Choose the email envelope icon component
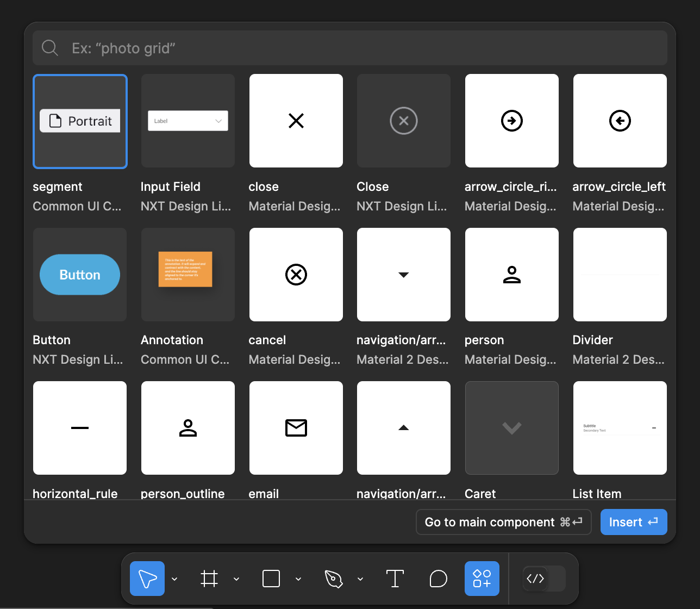The image size is (700, 609). click(296, 428)
